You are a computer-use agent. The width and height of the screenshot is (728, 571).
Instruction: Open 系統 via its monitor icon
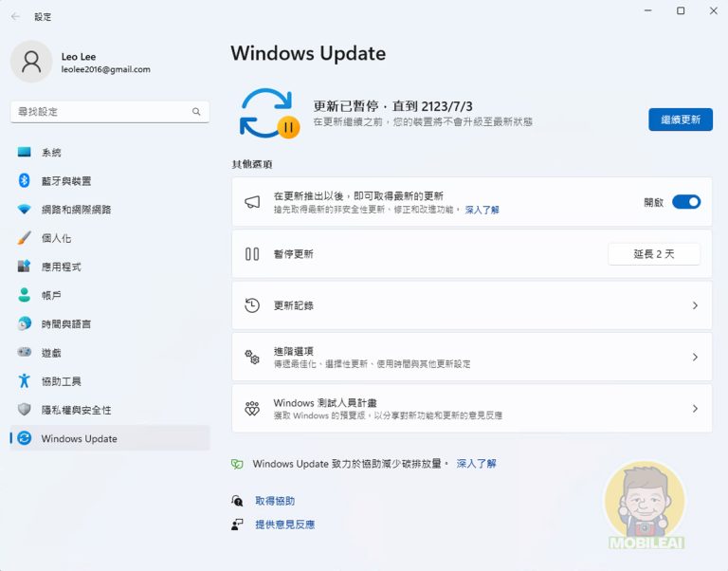point(24,152)
